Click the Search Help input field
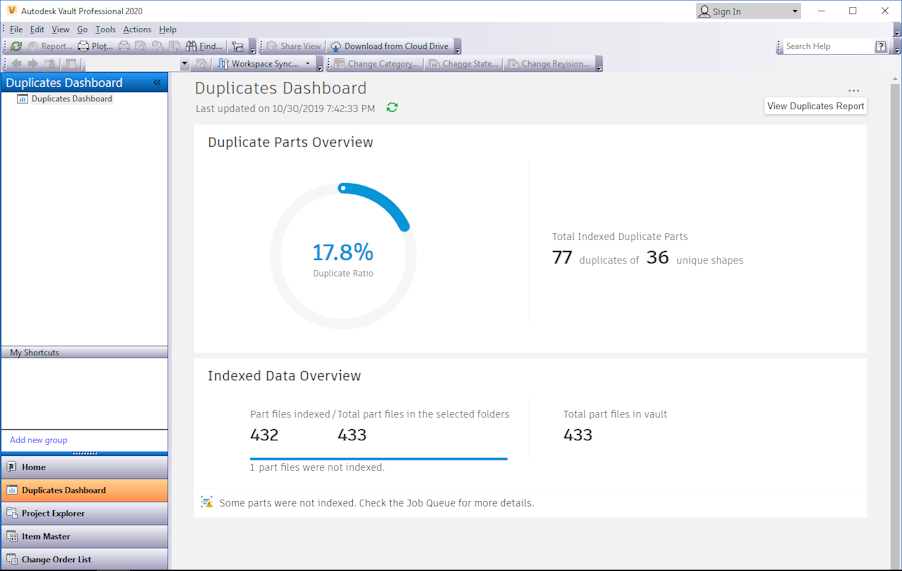This screenshot has height=571, width=902. click(827, 46)
